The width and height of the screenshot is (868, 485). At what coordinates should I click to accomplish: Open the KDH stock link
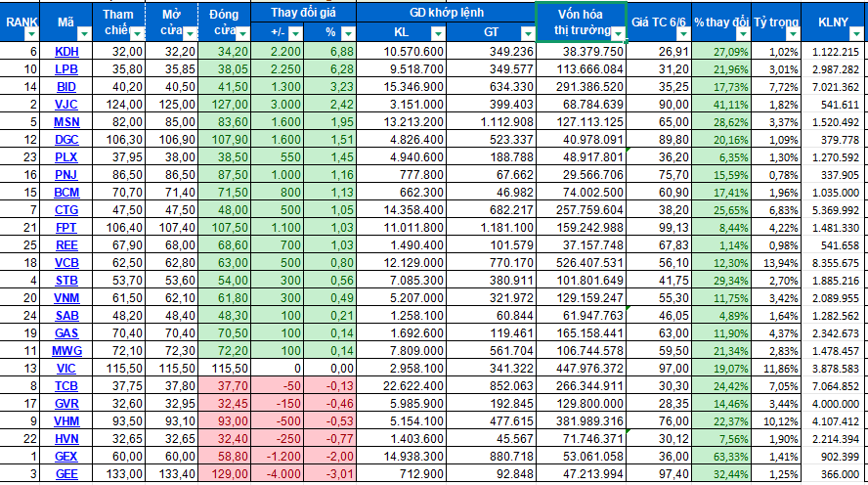(67, 52)
